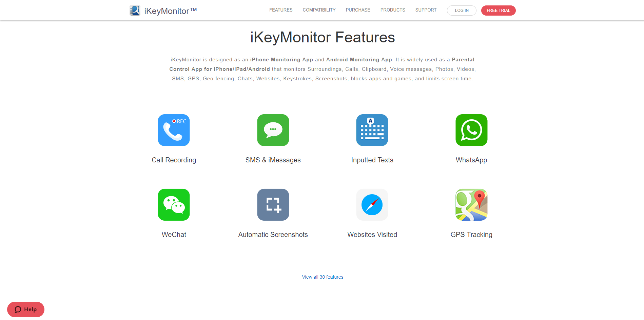The image size is (644, 320).
Task: Click the iKeyMonitor logo icon
Action: pyautogui.click(x=135, y=11)
